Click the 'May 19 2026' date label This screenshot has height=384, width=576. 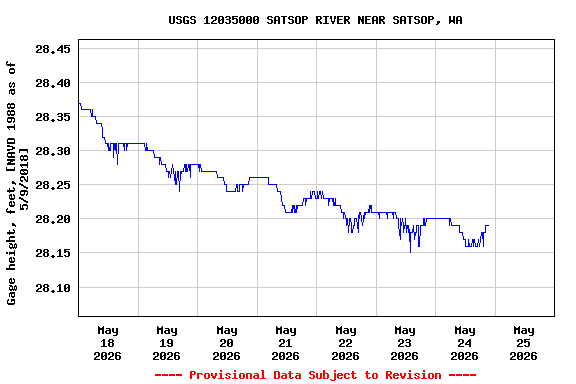point(166,343)
